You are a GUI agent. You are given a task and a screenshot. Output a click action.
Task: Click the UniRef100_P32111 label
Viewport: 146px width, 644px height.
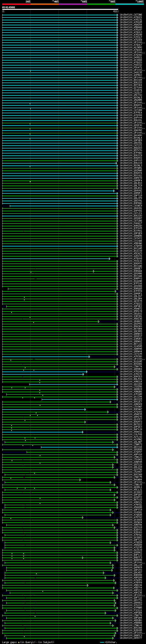click(131, 610)
